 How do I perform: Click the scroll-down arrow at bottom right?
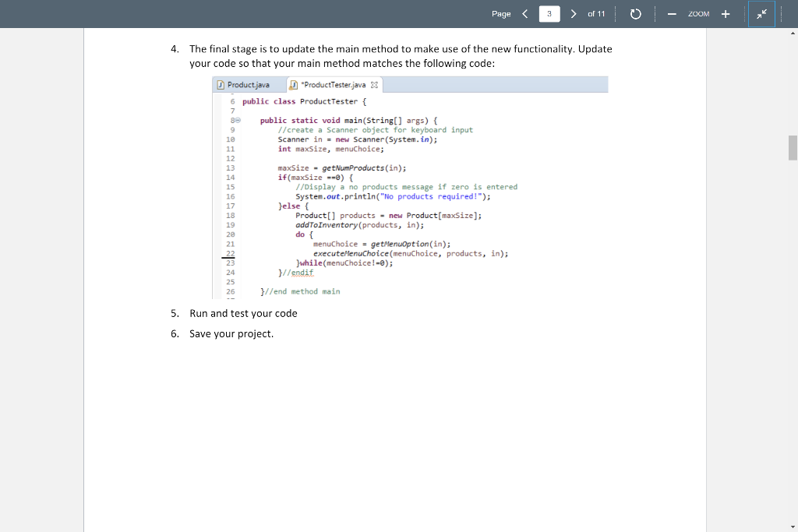point(792,526)
